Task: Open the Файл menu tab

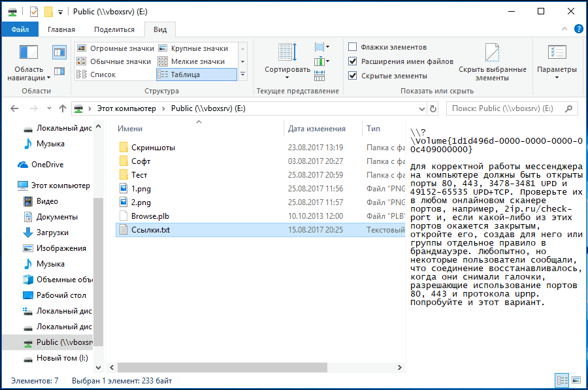Action: [20, 29]
